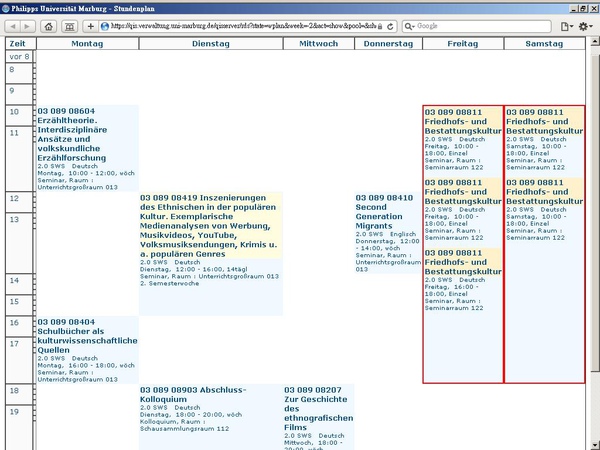Image resolution: width=600 pixels, height=450 pixels.
Task: Open first Friedhofs- und Bestattungskultur entry on Samstag
Action: (x=545, y=122)
